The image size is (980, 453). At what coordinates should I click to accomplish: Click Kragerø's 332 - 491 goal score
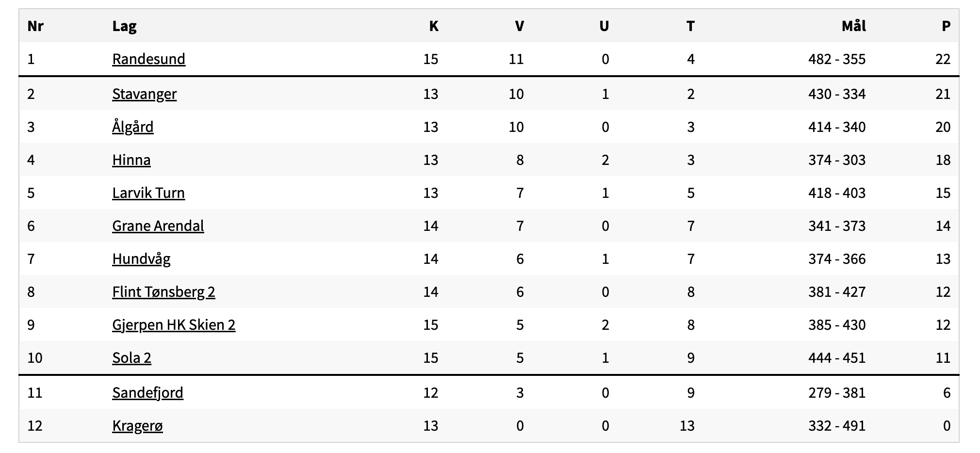[x=836, y=426]
